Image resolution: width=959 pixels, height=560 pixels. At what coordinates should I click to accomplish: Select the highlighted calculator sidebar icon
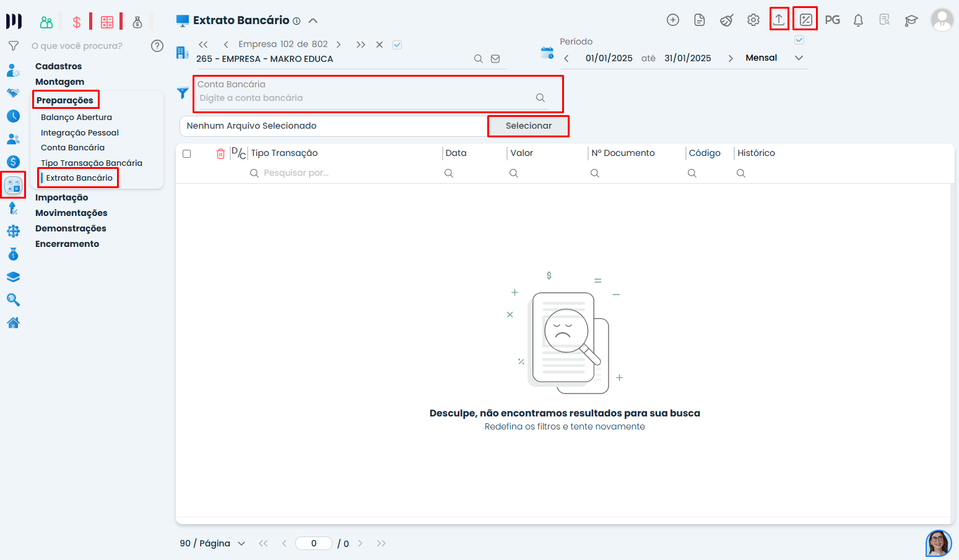[x=13, y=184]
